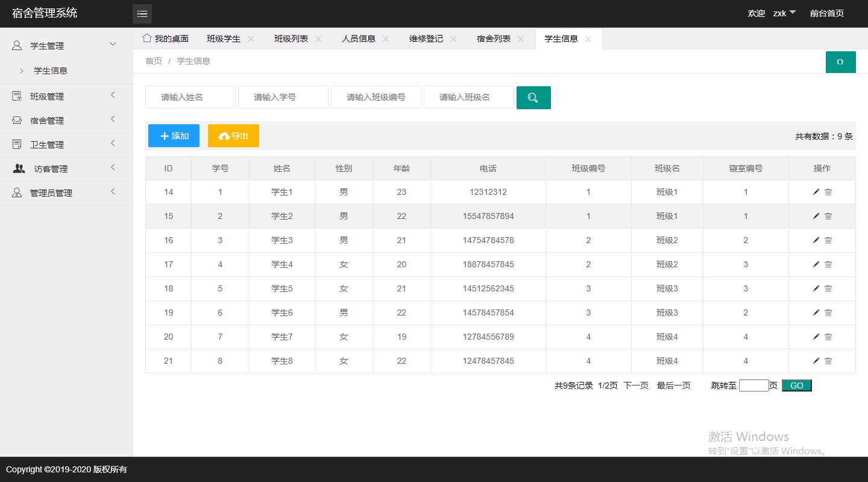868x482 pixels.
Task: Click the 添加 button to add a student
Action: pyautogui.click(x=174, y=135)
